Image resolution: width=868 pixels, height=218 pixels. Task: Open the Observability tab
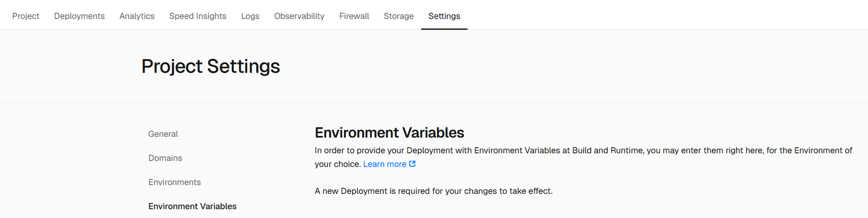pyautogui.click(x=300, y=16)
